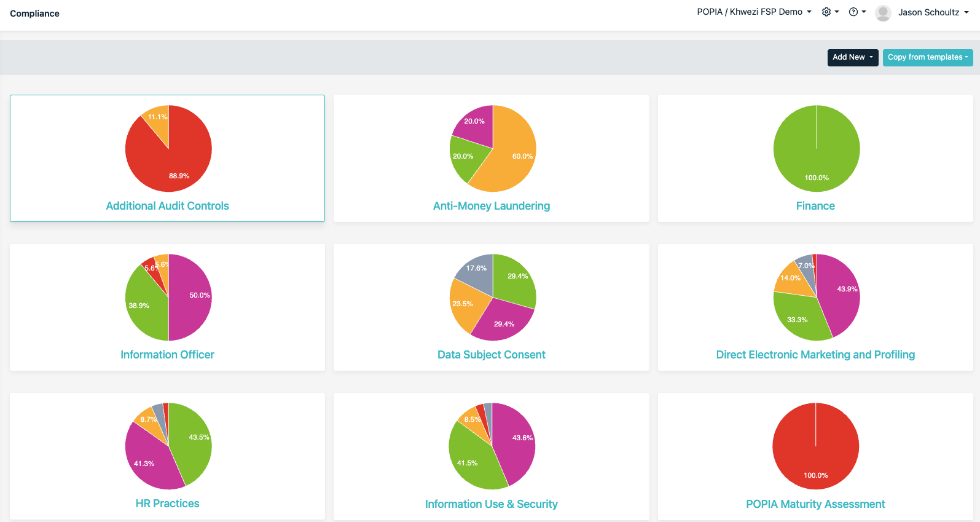Open the Copy from templates dropdown

point(928,57)
